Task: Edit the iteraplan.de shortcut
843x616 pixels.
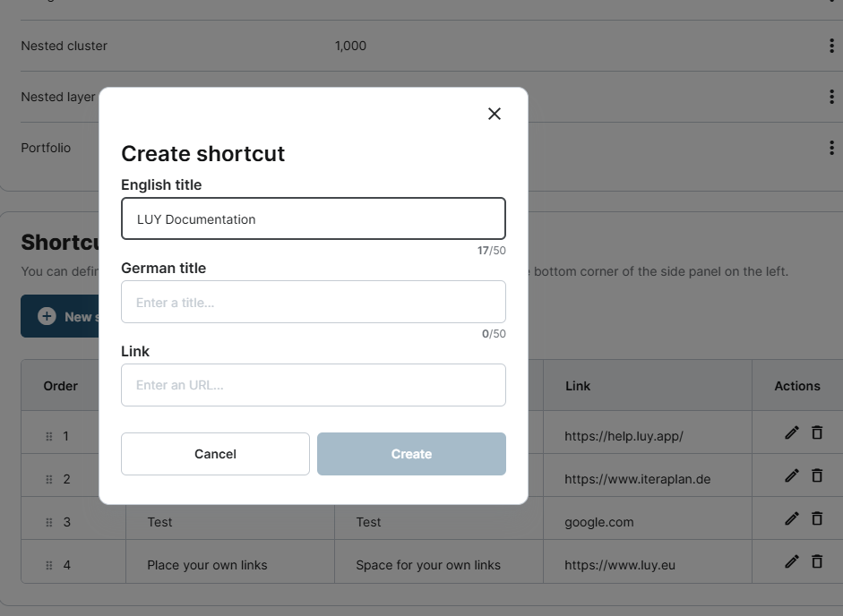Action: (x=791, y=475)
